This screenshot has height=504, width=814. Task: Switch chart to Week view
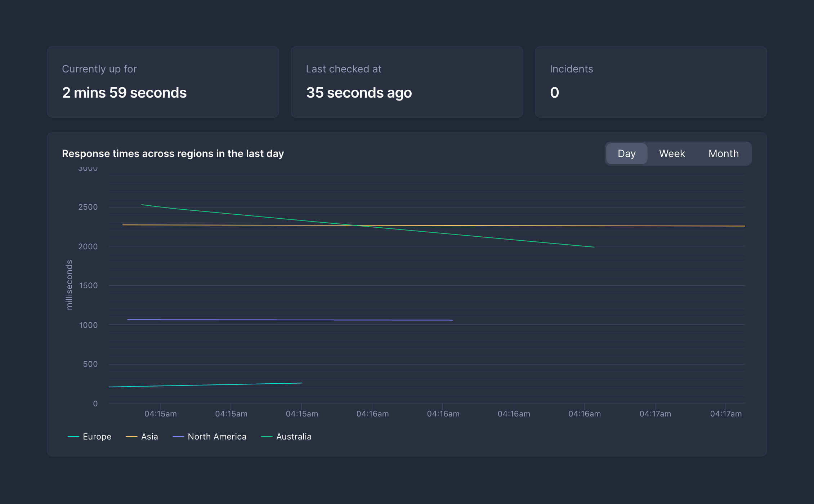(x=672, y=153)
